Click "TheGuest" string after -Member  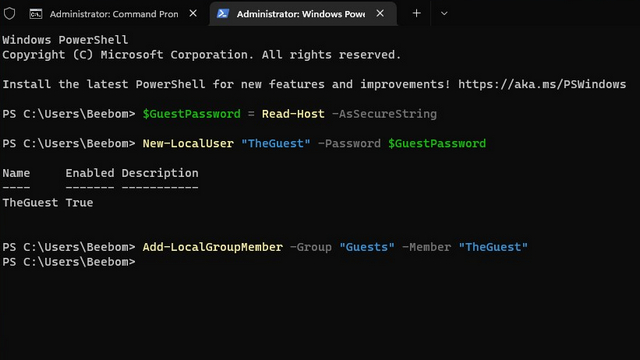[493, 247]
